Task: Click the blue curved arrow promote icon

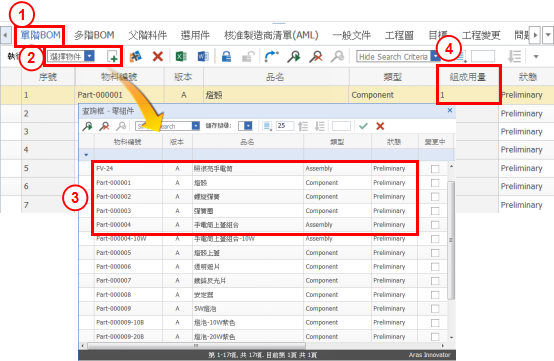Action: [271, 57]
